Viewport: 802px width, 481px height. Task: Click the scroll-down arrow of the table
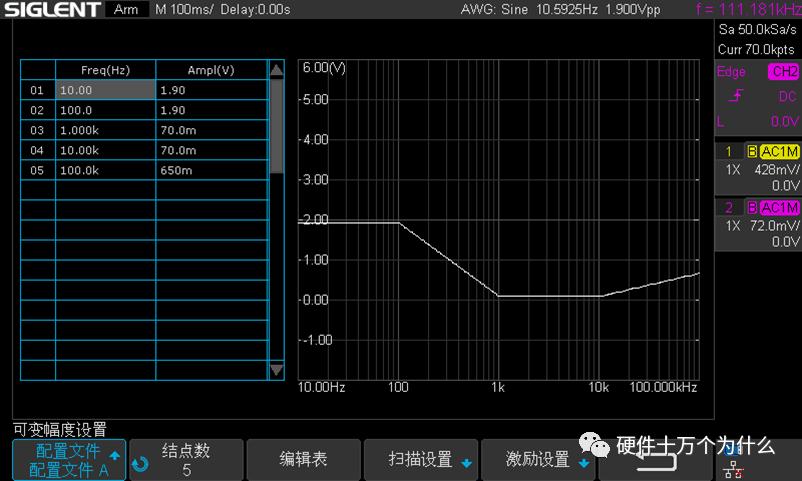click(x=276, y=369)
